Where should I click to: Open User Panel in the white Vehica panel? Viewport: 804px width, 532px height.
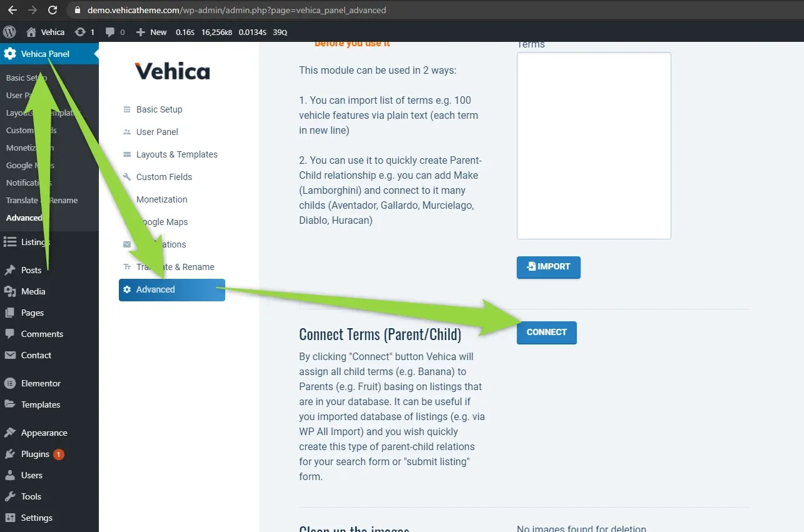pos(157,132)
